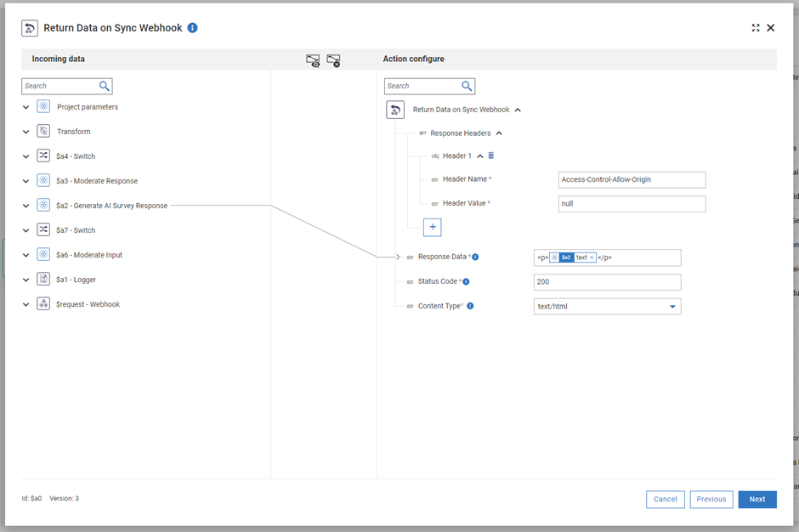Click the $a2 token chip in Response Data
Screen dimensions: 799x532
[x=566, y=257]
